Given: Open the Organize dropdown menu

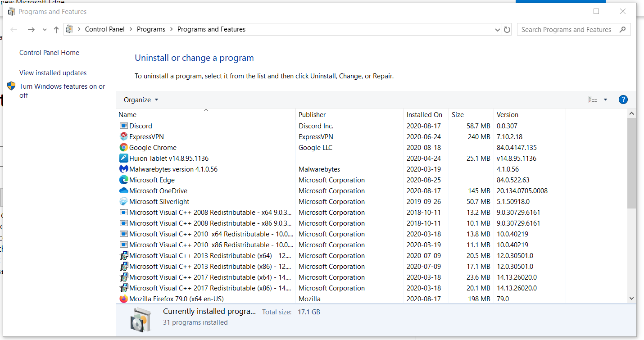Looking at the screenshot, I should (x=141, y=100).
